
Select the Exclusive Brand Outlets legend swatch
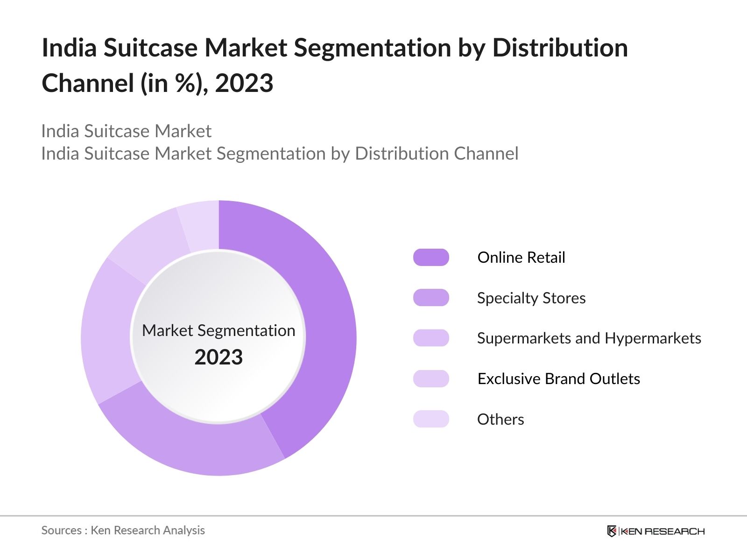click(x=431, y=378)
